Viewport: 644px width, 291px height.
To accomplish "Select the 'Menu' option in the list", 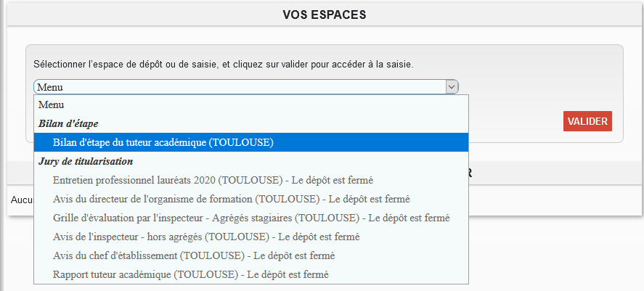I will click(x=51, y=104).
